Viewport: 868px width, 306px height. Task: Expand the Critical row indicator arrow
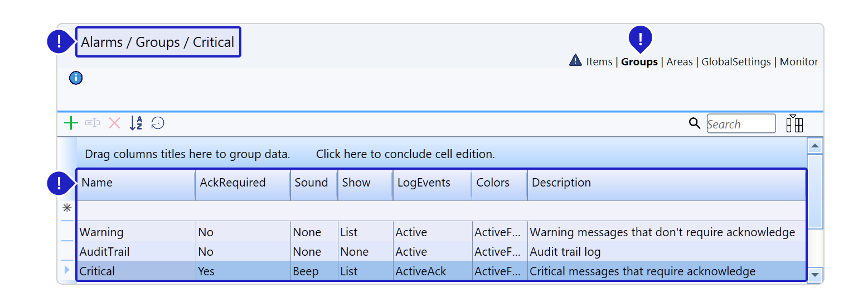click(x=67, y=271)
